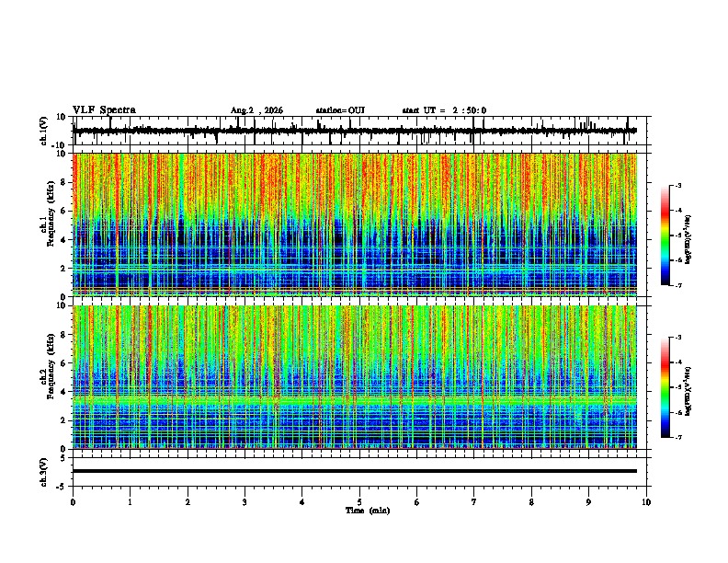The width and height of the screenshot is (728, 563).
Task: Click the "-7" tick on ch.2 color bar
Action: click(x=678, y=438)
